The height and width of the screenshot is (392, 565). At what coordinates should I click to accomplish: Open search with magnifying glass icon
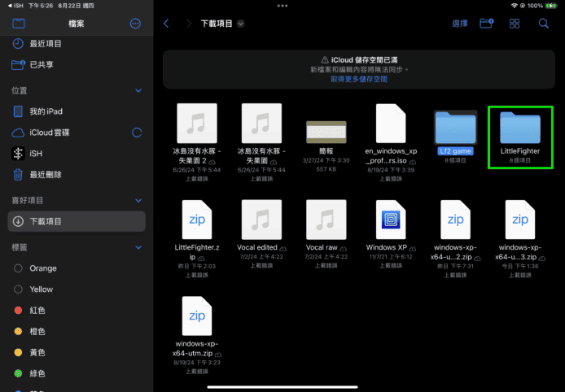pyautogui.click(x=543, y=24)
